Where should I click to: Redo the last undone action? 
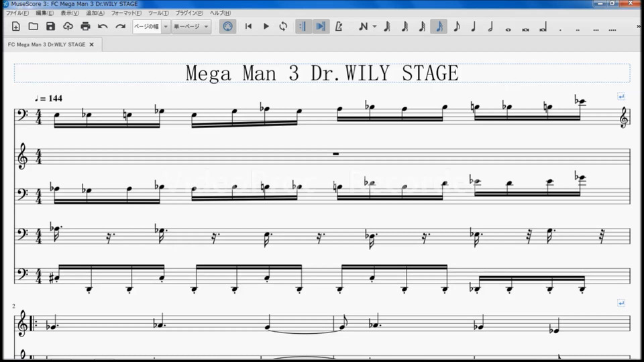(x=120, y=27)
